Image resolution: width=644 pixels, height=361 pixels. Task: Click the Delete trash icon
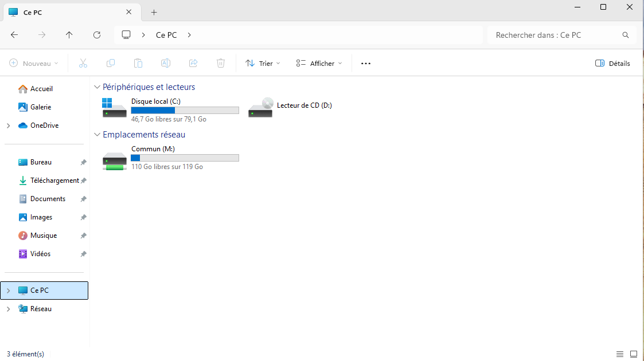221,63
